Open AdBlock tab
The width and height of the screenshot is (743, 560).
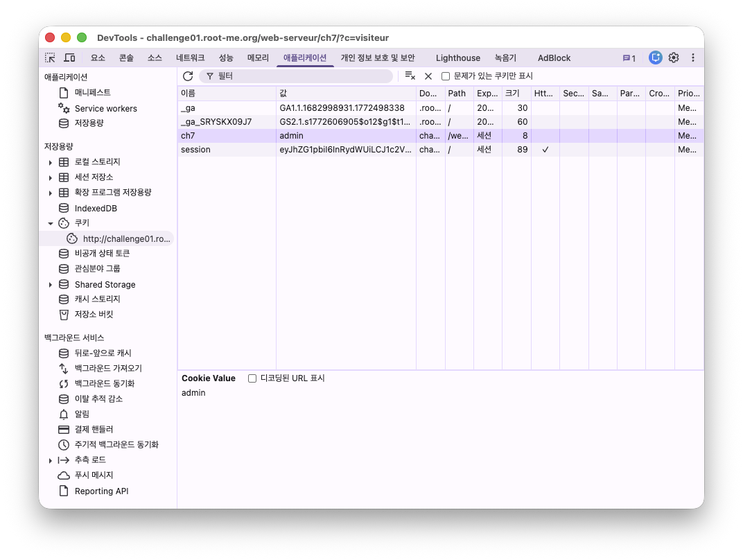(554, 58)
